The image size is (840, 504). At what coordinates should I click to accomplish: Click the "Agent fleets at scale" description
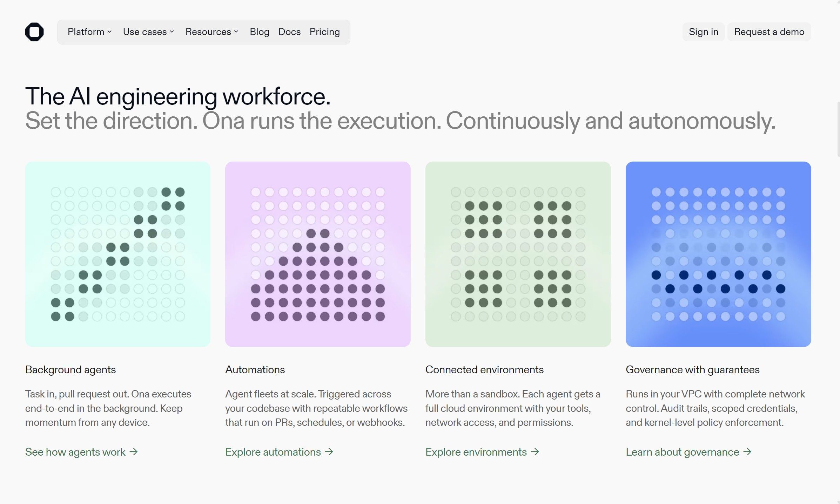pos(316,408)
